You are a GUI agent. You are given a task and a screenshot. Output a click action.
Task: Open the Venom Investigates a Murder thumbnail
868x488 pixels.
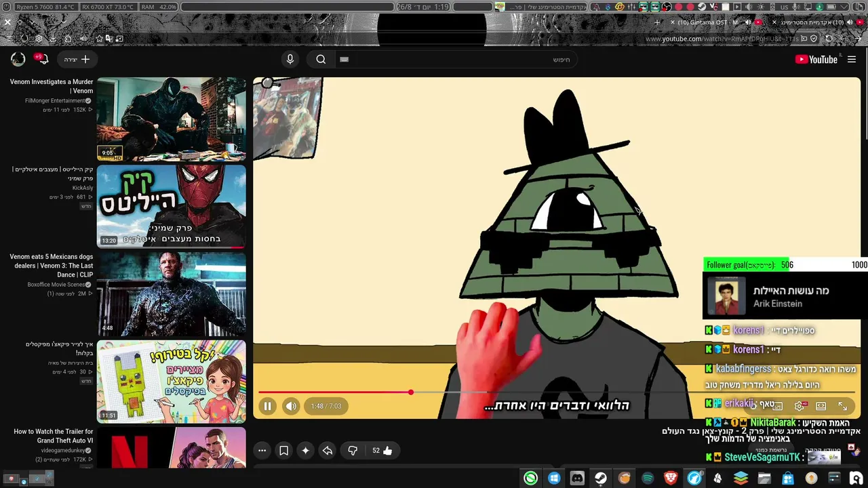(172, 119)
